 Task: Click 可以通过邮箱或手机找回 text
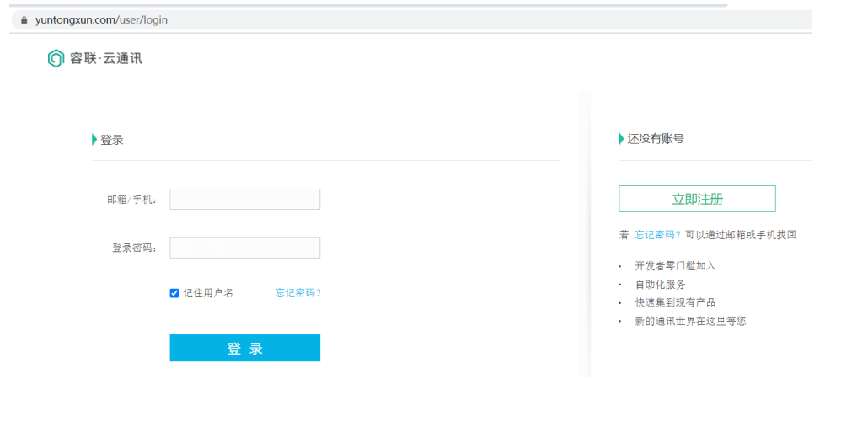pyautogui.click(x=741, y=235)
